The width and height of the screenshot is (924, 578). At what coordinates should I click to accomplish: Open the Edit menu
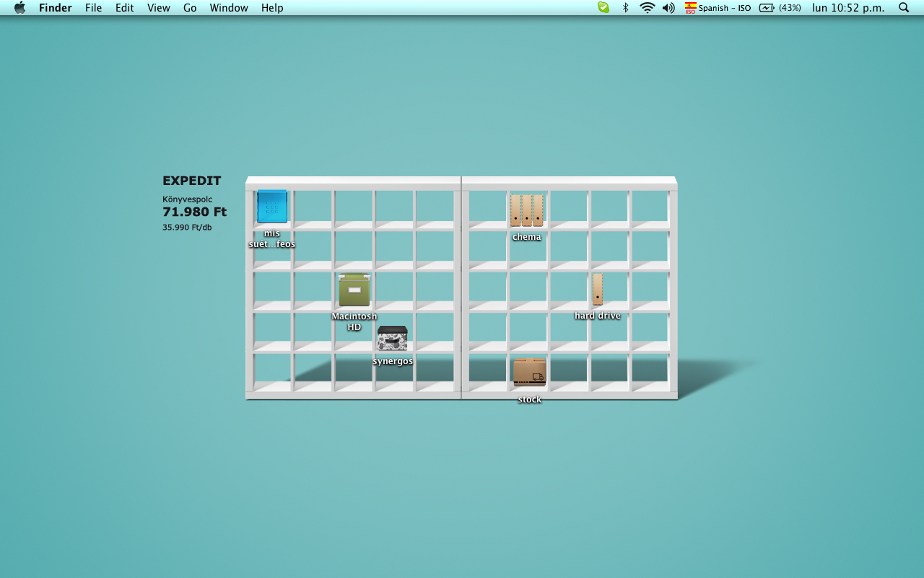[x=125, y=8]
